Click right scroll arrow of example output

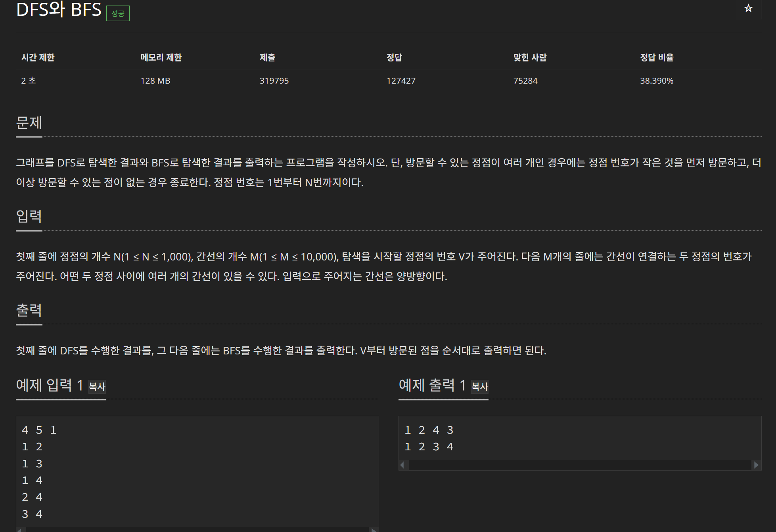[756, 465]
